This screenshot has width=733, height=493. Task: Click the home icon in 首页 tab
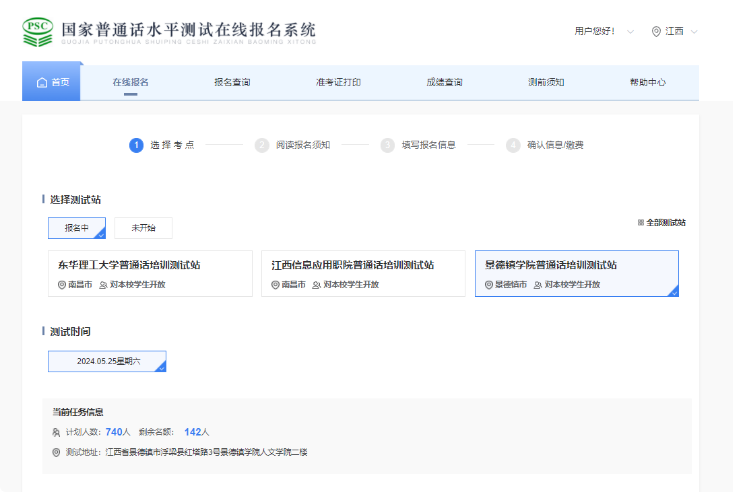(x=41, y=83)
